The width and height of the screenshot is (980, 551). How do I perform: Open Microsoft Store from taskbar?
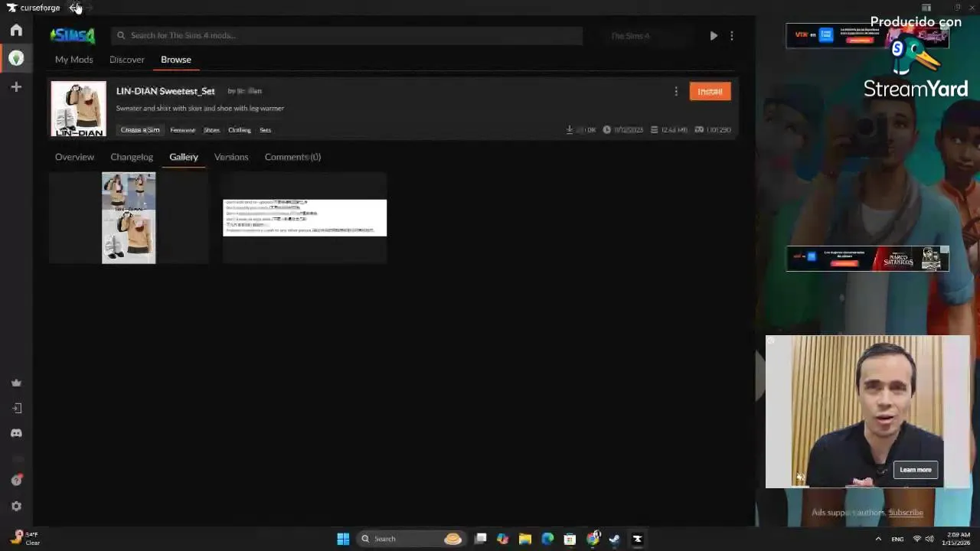(570, 539)
